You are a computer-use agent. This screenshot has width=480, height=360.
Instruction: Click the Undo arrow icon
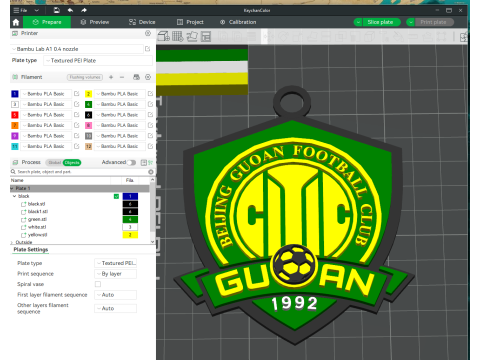point(70,10)
